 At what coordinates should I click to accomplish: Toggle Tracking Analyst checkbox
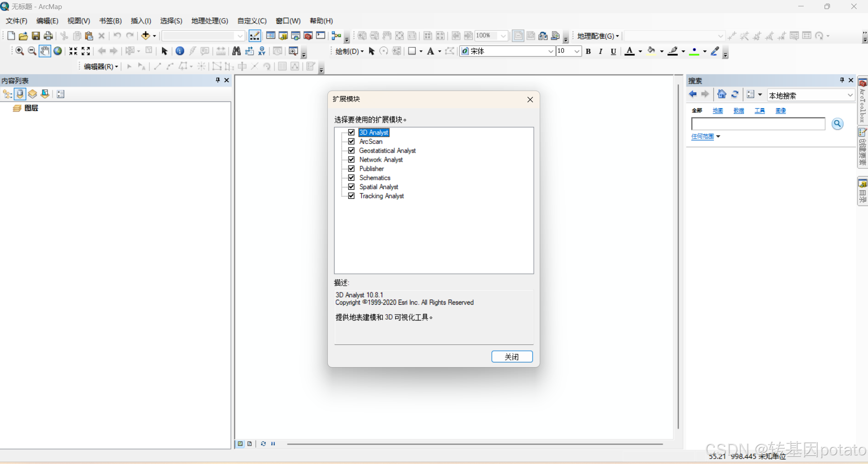coord(351,196)
